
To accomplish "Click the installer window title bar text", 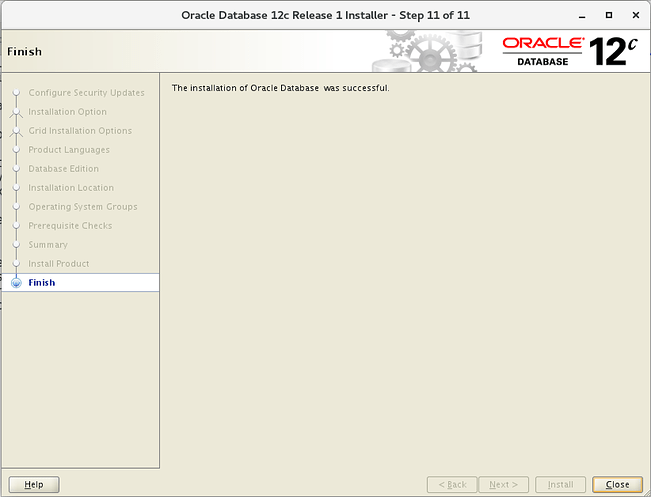I will tap(326, 15).
